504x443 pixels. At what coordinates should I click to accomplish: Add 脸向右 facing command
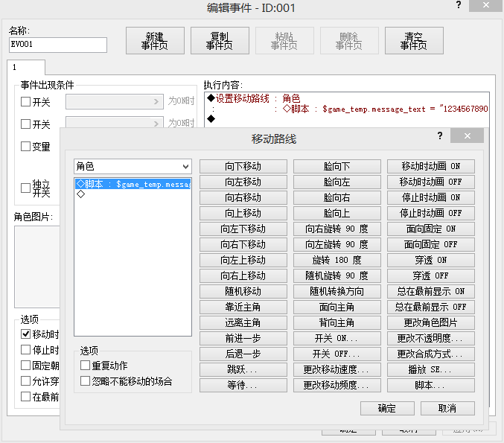click(x=336, y=198)
